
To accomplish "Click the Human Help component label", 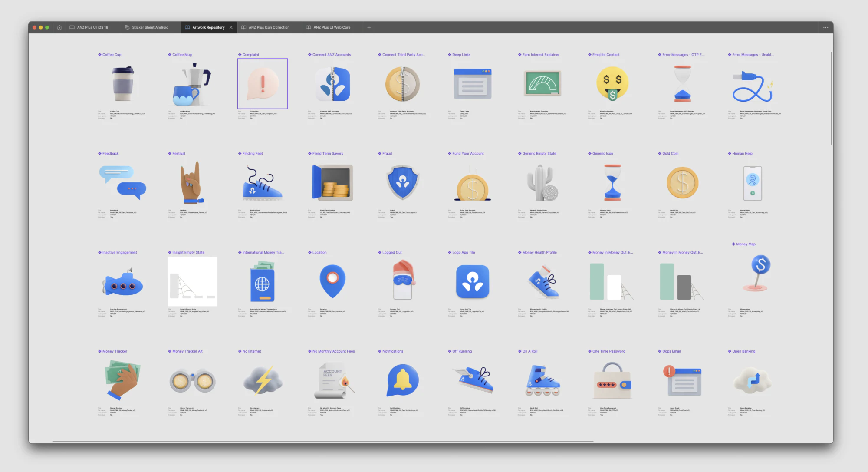I will pyautogui.click(x=742, y=154).
